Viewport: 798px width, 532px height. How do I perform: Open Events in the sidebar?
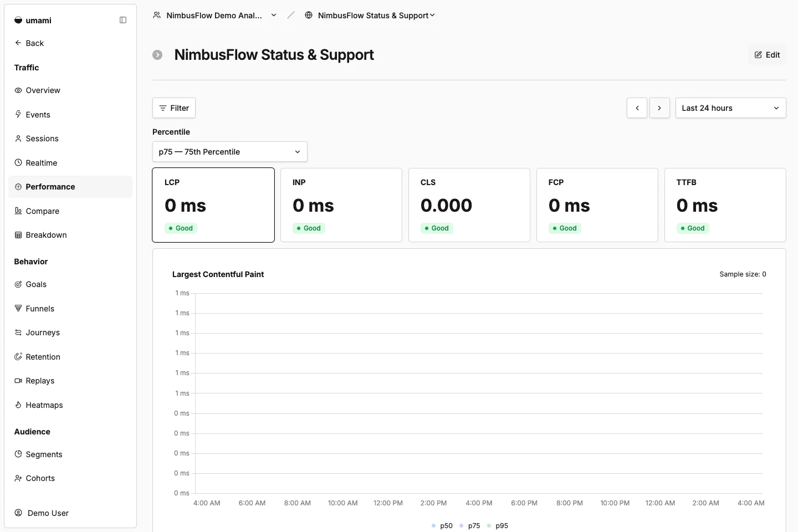70,114
